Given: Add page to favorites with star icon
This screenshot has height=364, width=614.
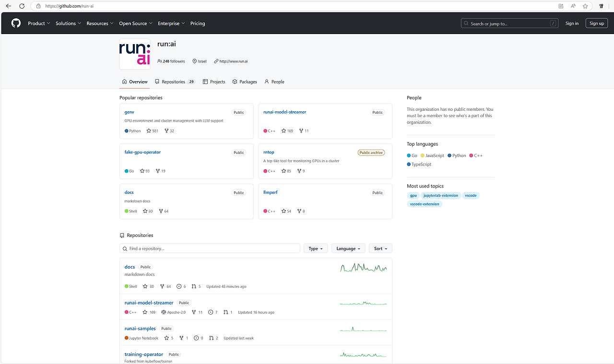Looking at the screenshot, I should pyautogui.click(x=585, y=6).
